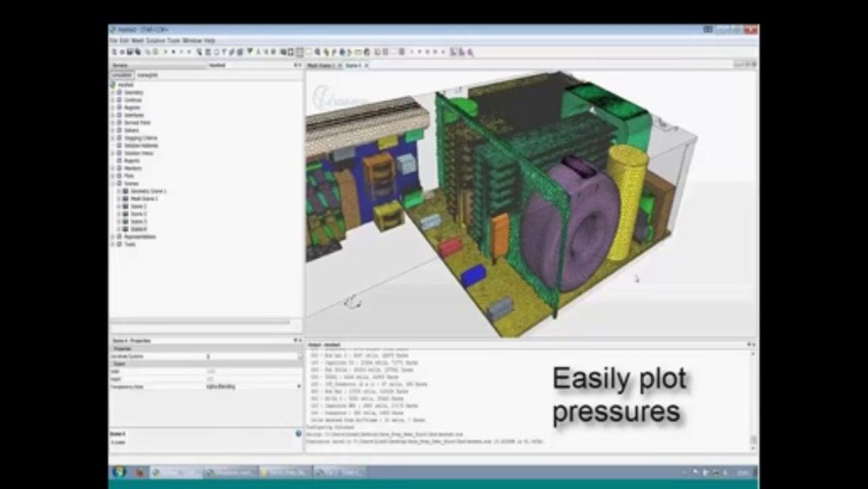
Task: Select the Scenes node
Action: [132, 183]
